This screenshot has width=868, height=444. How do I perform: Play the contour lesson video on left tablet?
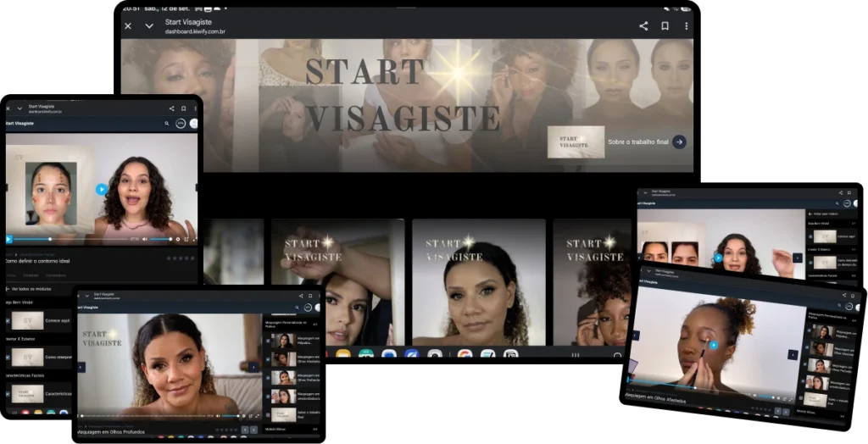102,189
